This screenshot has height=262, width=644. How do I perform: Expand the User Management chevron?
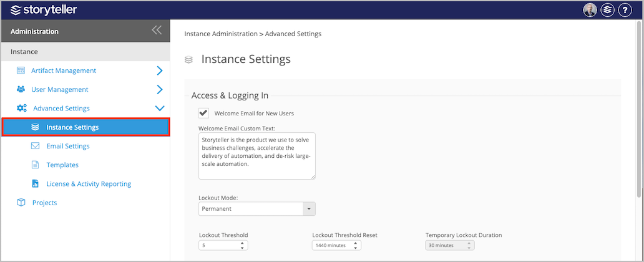click(160, 90)
